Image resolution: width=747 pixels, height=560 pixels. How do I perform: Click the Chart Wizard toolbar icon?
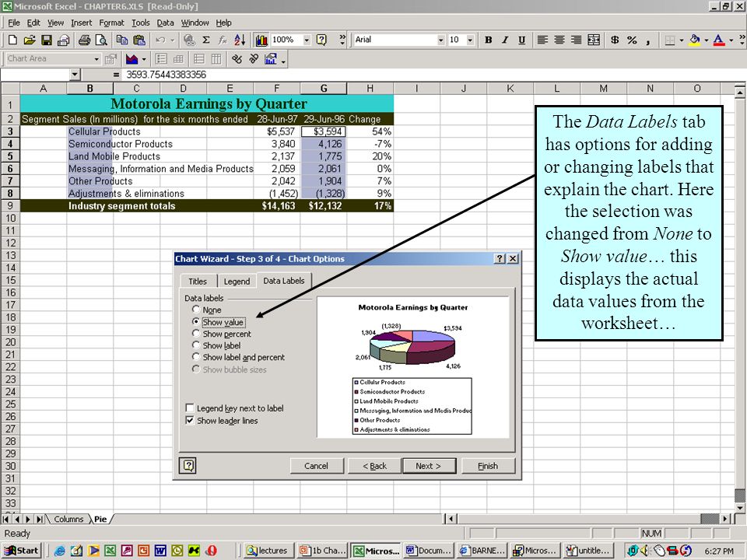261,40
